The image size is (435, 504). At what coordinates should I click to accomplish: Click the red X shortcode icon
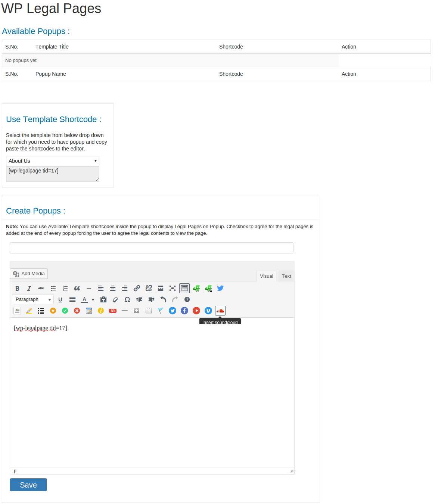77,311
